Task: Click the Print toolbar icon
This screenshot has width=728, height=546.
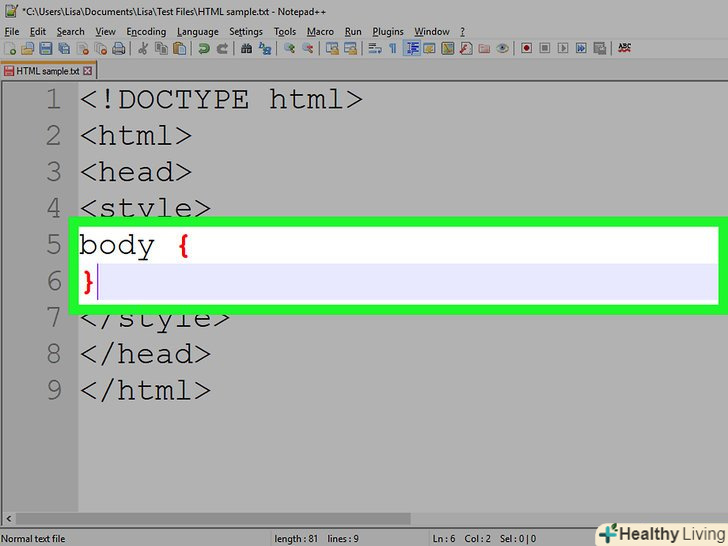Action: pyautogui.click(x=119, y=48)
